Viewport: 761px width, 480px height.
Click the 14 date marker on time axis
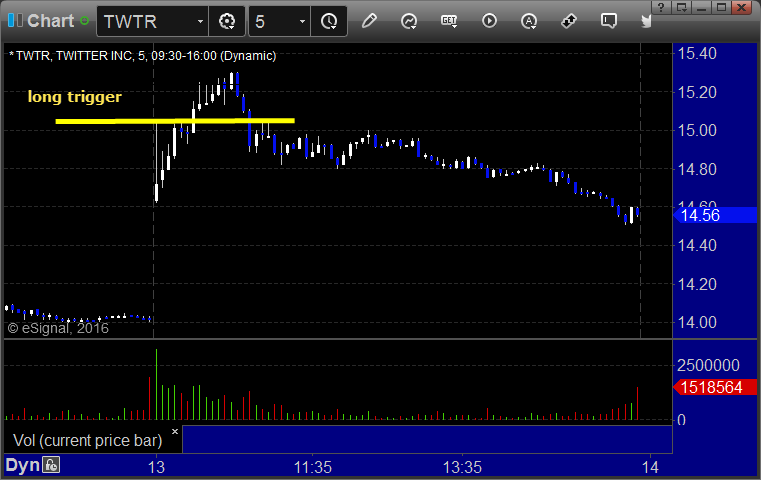coord(650,467)
